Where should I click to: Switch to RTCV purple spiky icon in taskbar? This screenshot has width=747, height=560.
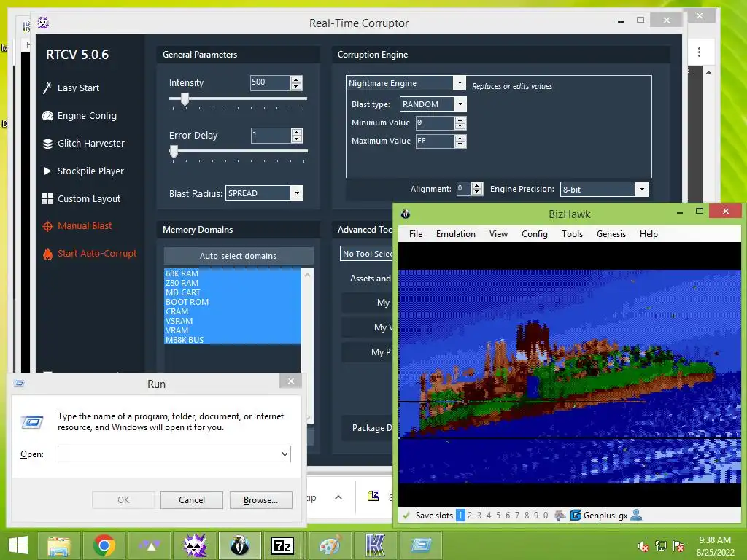pos(194,545)
